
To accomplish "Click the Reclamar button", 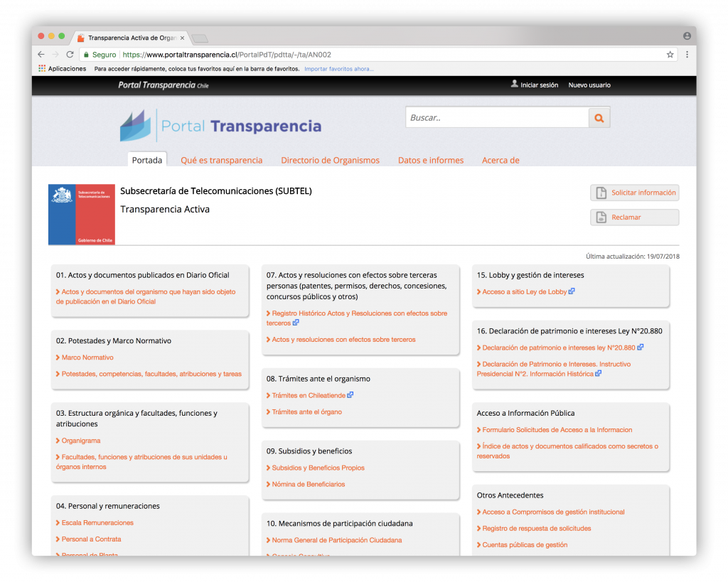I will pos(635,217).
